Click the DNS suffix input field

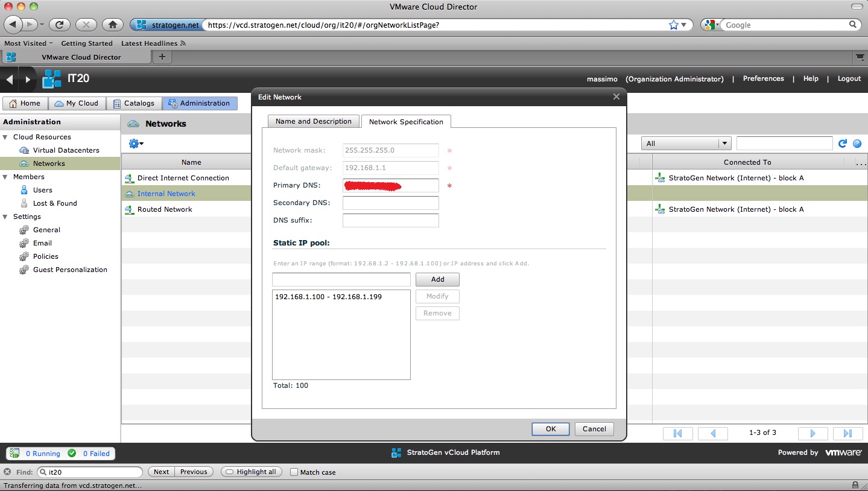coord(391,220)
